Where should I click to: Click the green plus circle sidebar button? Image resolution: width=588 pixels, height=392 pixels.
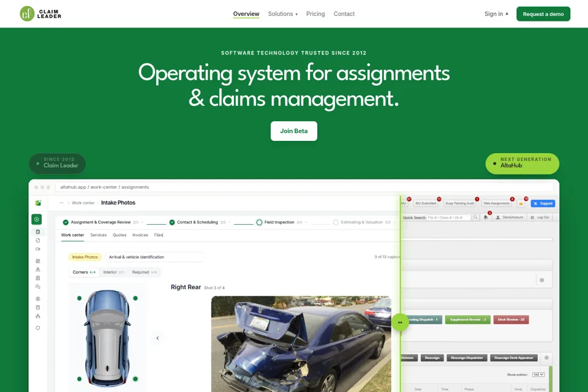click(x=37, y=219)
